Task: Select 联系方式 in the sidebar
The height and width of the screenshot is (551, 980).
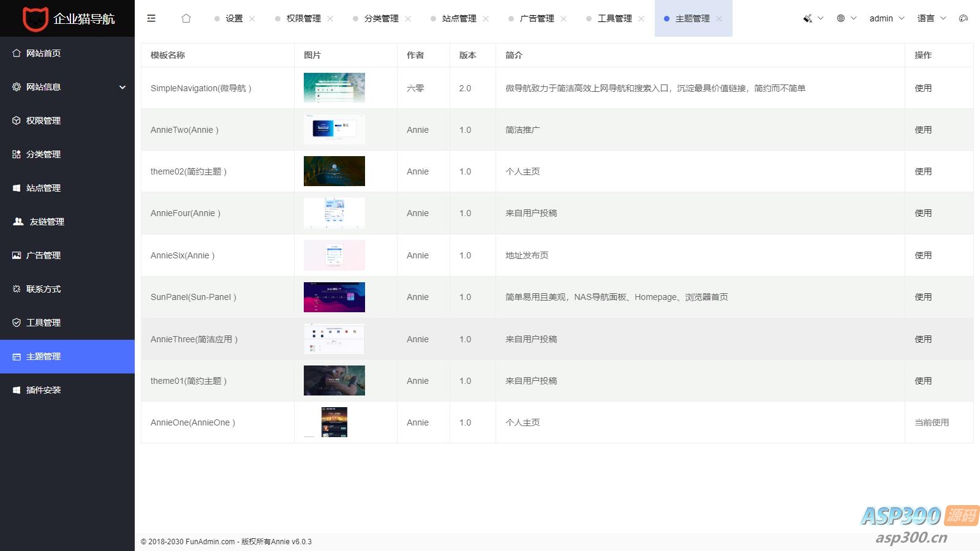Action: [x=43, y=289]
